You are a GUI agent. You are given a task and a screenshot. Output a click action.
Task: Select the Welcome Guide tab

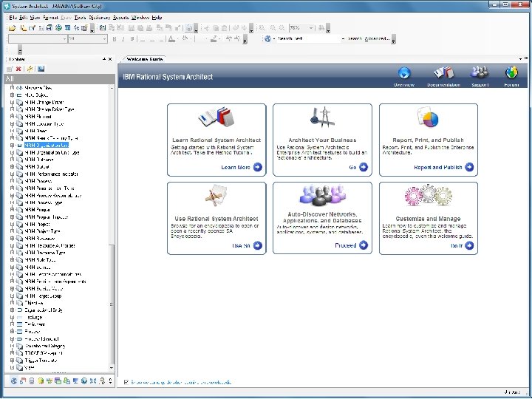(x=144, y=59)
